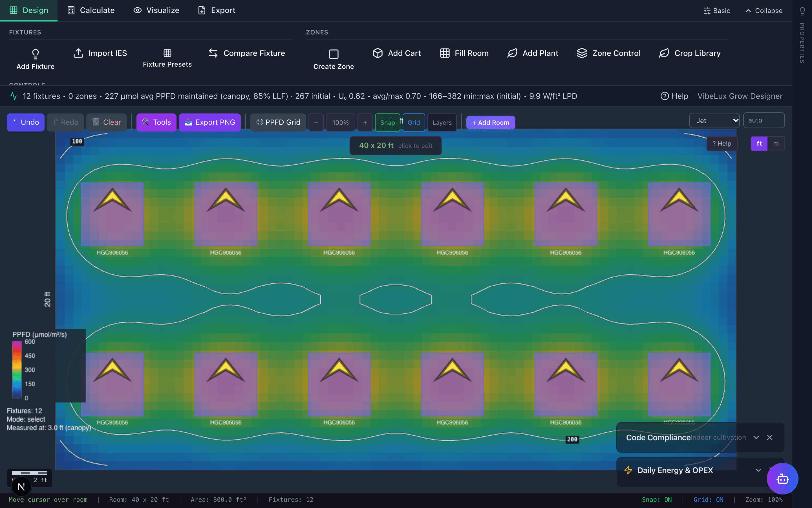Open Fixture Presets grid
Viewport: 812px width, 508px height.
(x=167, y=58)
